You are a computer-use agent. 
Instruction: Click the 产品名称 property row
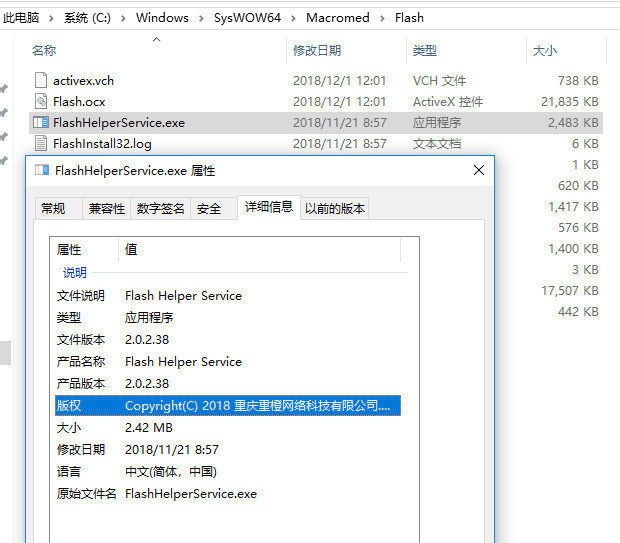point(228,361)
